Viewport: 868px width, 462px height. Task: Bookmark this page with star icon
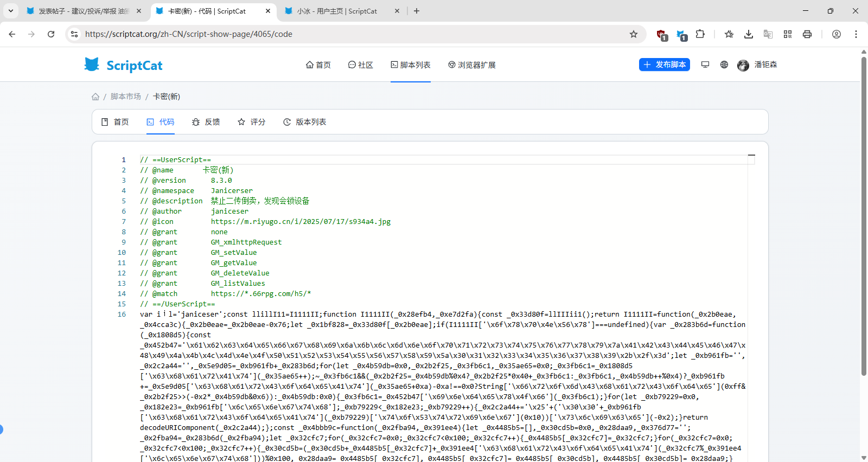click(634, 34)
